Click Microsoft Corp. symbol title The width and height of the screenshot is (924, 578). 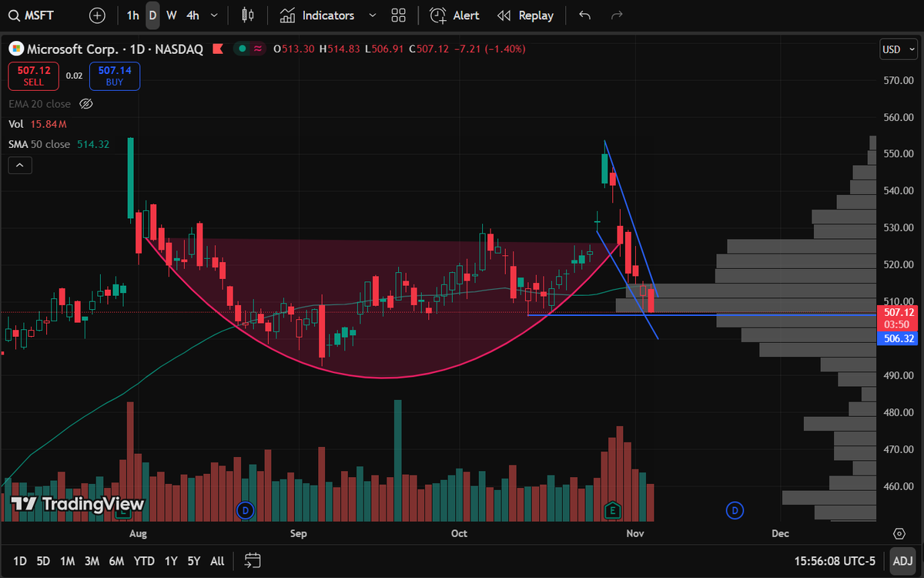pos(74,49)
